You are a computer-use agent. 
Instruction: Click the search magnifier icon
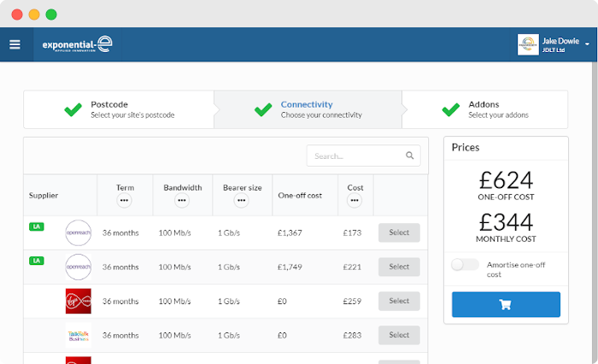click(409, 156)
